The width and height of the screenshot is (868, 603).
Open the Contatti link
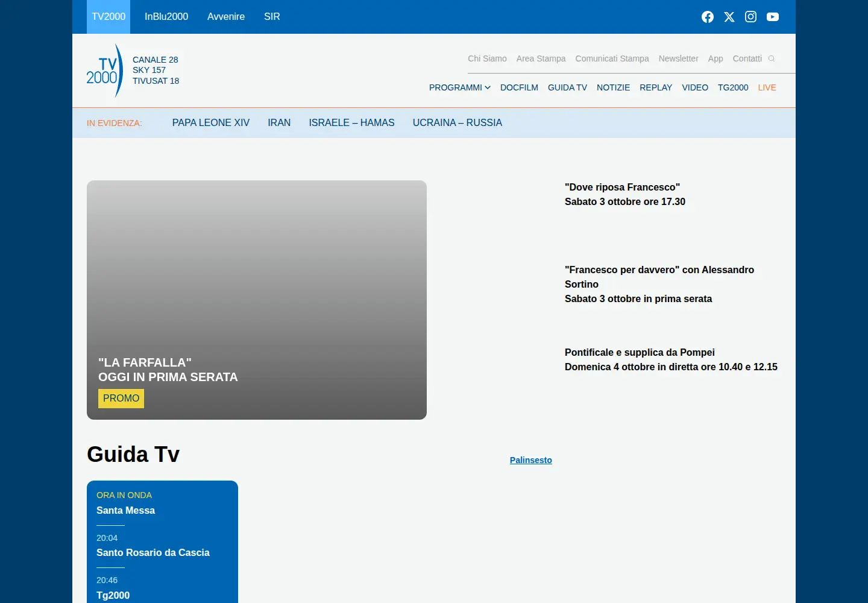747,58
